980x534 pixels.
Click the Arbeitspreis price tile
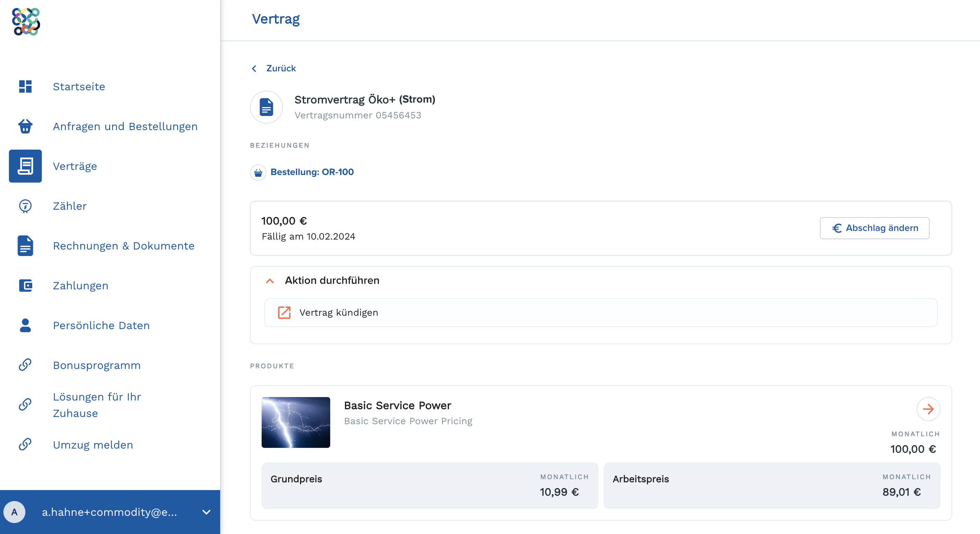click(x=772, y=485)
